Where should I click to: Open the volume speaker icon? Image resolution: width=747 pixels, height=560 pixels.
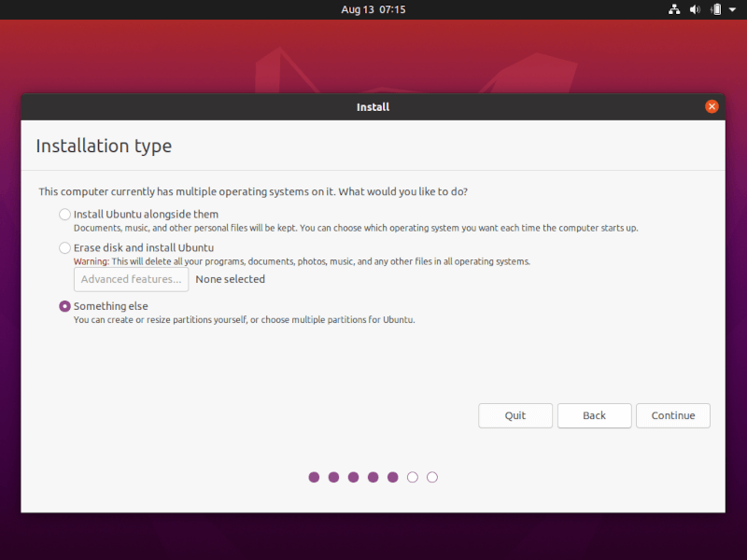tap(695, 9)
